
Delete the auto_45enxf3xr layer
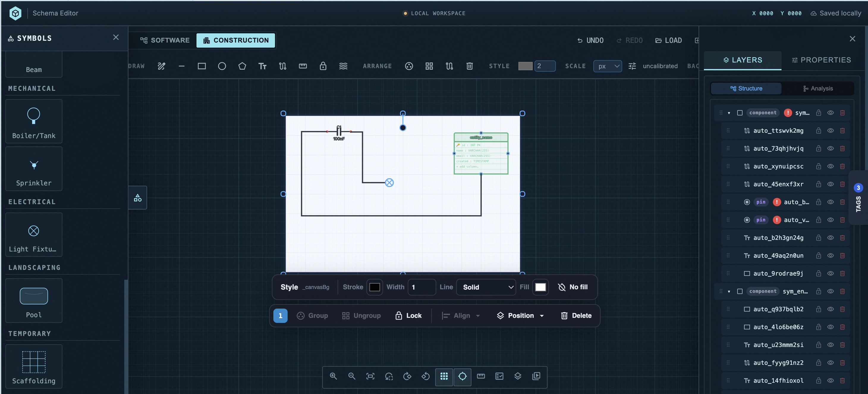pyautogui.click(x=842, y=185)
